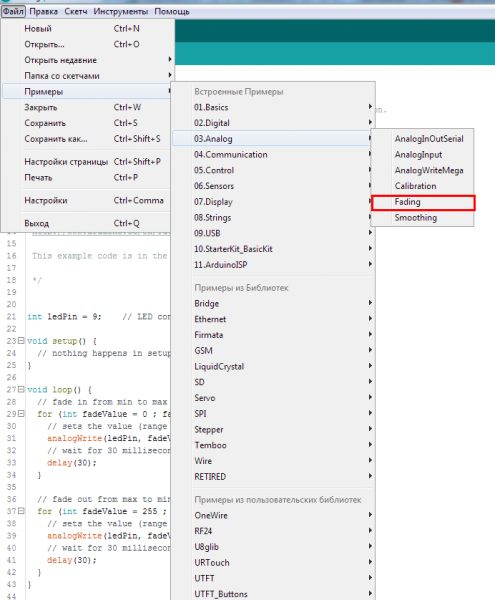Expand 05.Control examples submenu

tap(273, 170)
